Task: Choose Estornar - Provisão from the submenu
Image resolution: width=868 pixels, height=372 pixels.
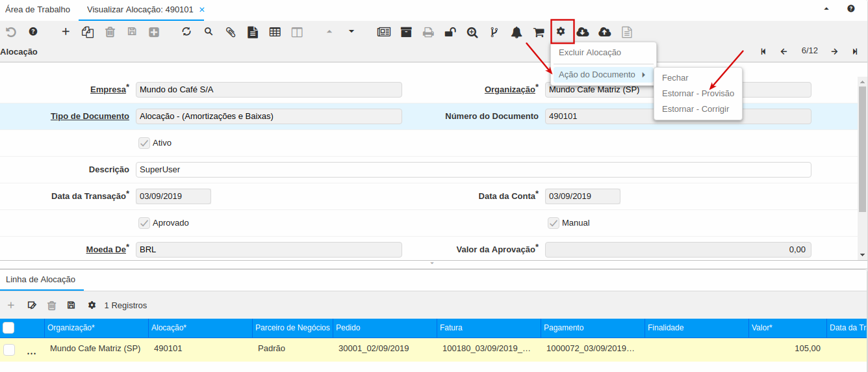Action: 698,94
